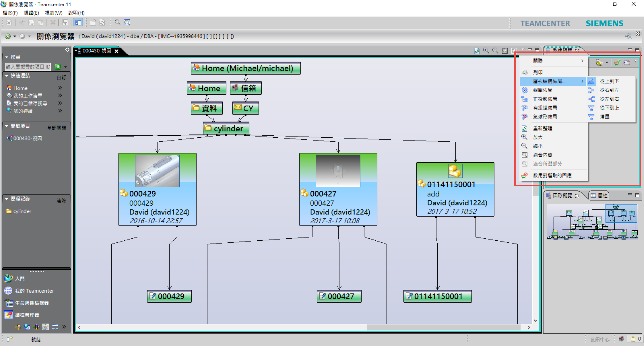Image resolution: width=644 pixels, height=346 pixels.
Task: Expand chevron beside 我的連結
Action: tap(60, 111)
